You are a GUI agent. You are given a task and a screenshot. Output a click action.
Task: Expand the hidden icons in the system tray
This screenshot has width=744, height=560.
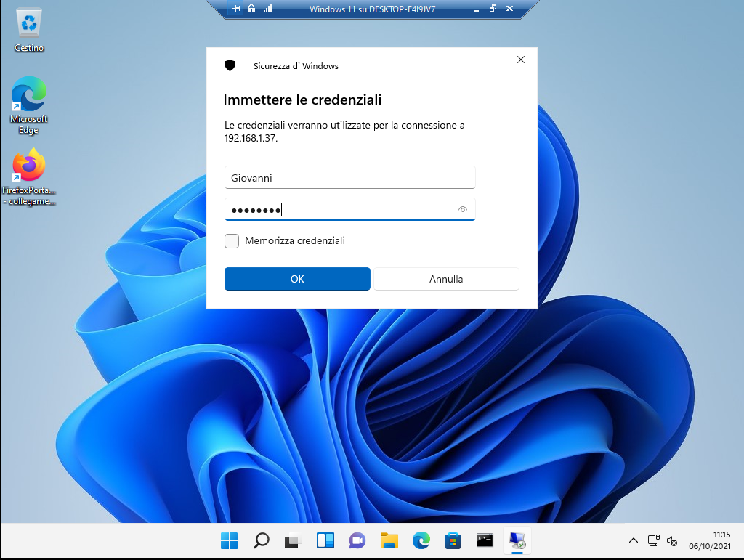tap(634, 540)
